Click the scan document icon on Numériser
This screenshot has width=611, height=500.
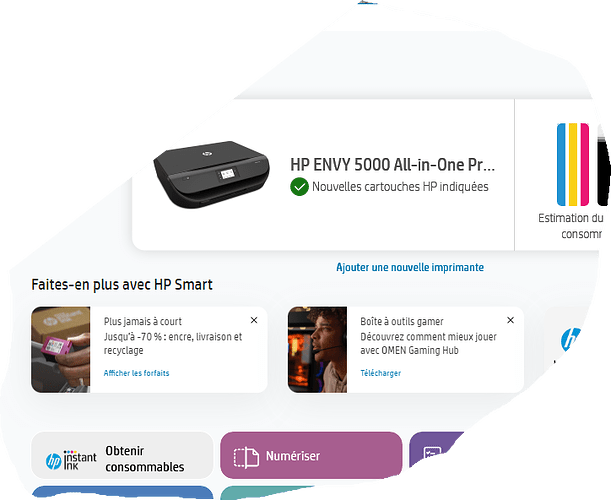coord(246,457)
